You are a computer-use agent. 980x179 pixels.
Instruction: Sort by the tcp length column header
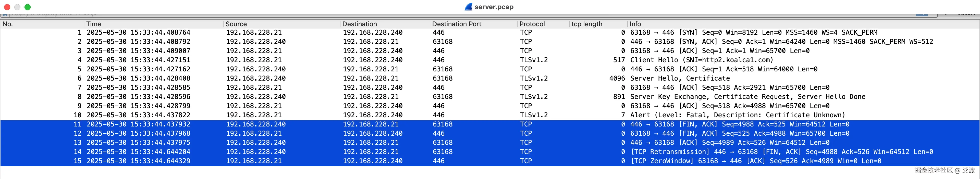click(598, 24)
